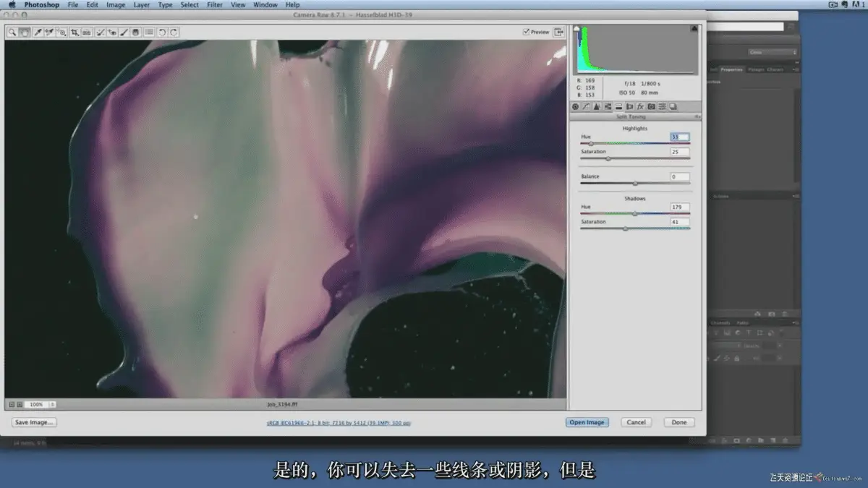Image resolution: width=868 pixels, height=488 pixels.
Task: Open the zoom level dropdown showing 100%
Action: click(41, 404)
